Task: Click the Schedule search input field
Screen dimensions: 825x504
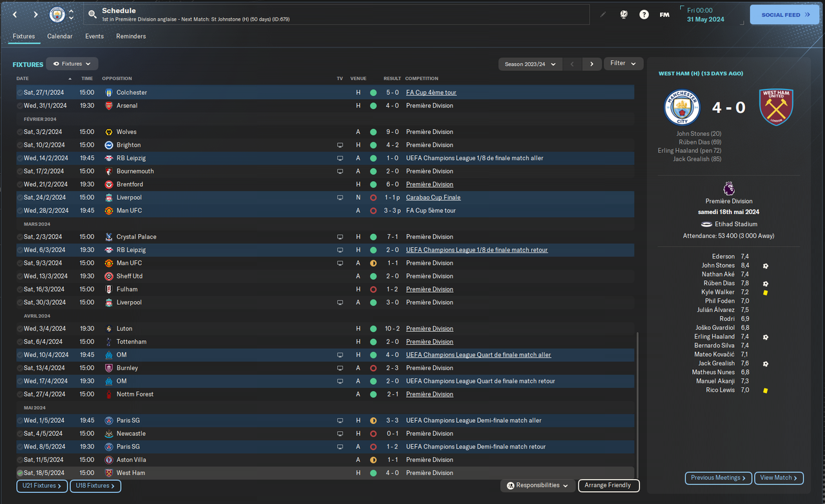Action: pyautogui.click(x=338, y=14)
